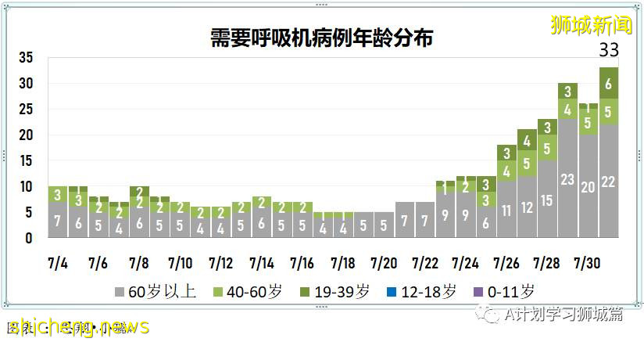Image resolution: width=644 pixels, height=342 pixels.
Task: Select the chart title 需要呼吸机病例年龄分布
Action: pyautogui.click(x=321, y=38)
